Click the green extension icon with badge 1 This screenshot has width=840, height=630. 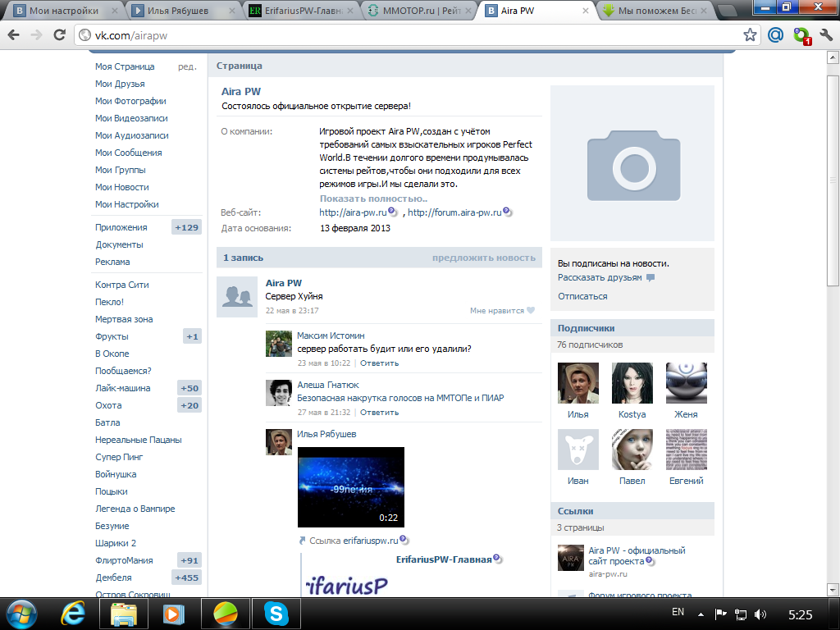801,36
